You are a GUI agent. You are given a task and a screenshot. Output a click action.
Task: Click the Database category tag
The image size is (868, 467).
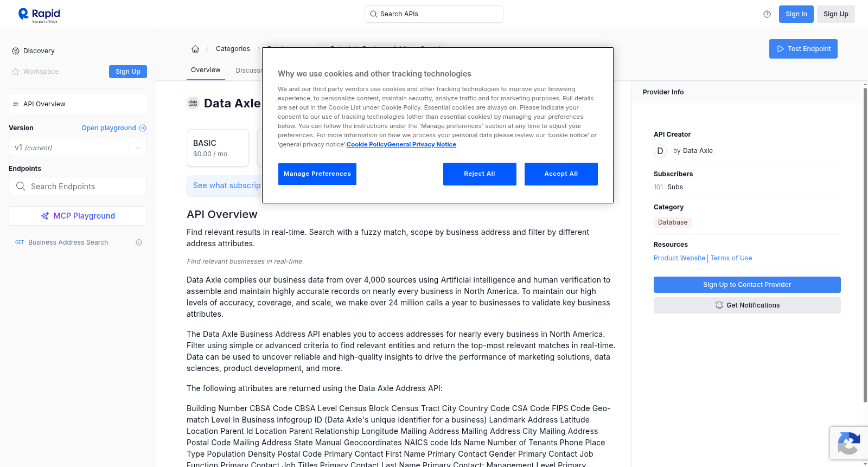coord(673,222)
